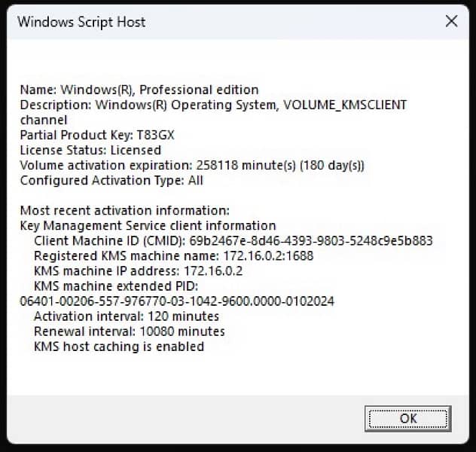Click the Description line with VOLUME_KMSCLIENT

tap(213, 105)
